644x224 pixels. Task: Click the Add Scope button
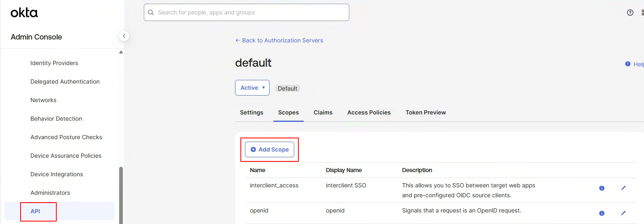click(x=270, y=149)
